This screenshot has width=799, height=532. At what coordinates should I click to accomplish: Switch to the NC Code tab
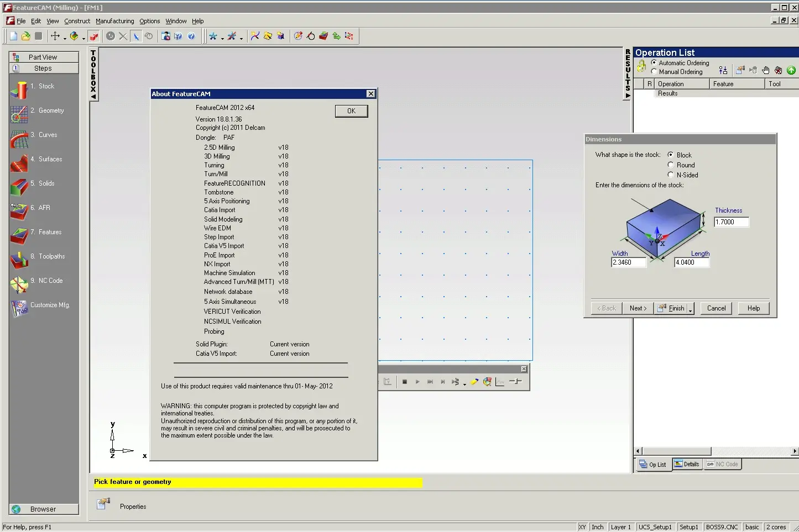click(x=722, y=464)
